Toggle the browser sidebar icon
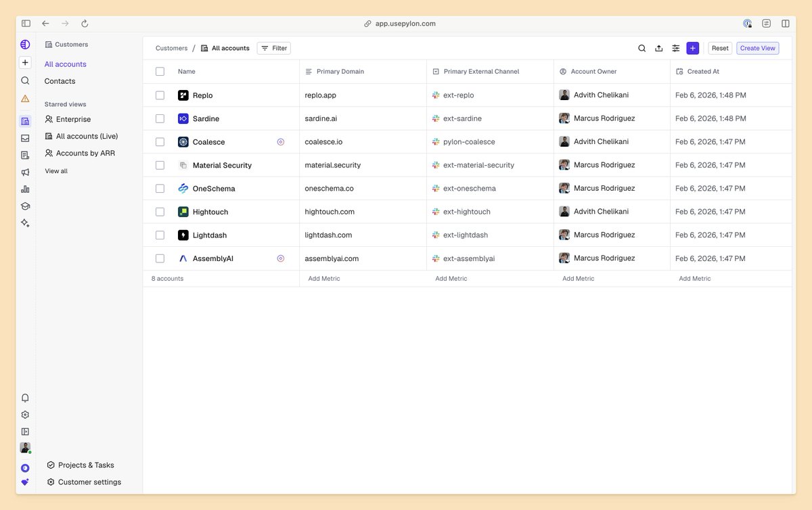The width and height of the screenshot is (812, 510). (26, 23)
